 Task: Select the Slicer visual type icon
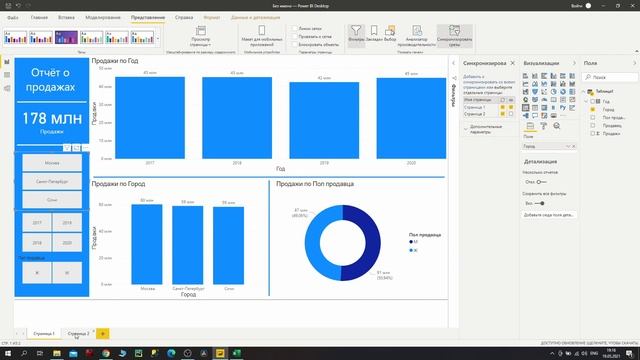tap(526, 108)
